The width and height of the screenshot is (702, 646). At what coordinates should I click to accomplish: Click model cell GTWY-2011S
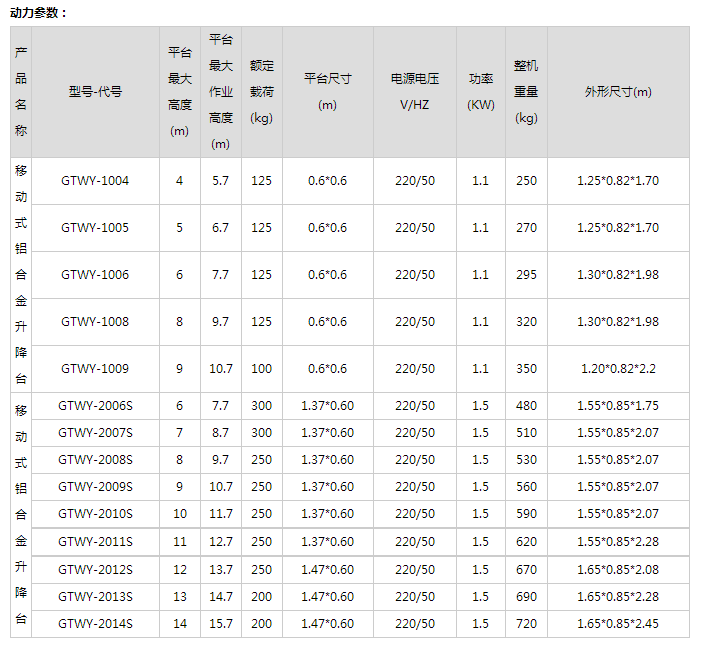pos(95,542)
